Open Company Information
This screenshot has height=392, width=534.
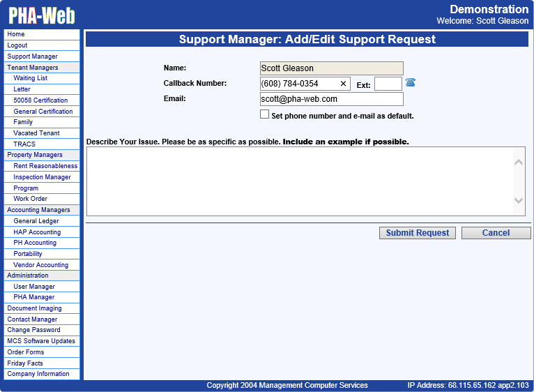click(42, 374)
